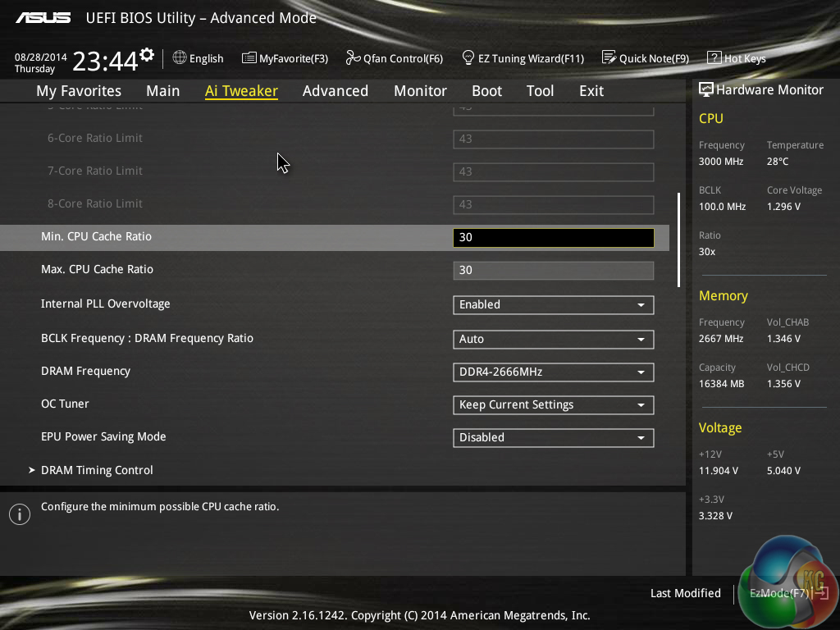The image size is (840, 630).
Task: Open the Tool tab
Action: pos(540,91)
